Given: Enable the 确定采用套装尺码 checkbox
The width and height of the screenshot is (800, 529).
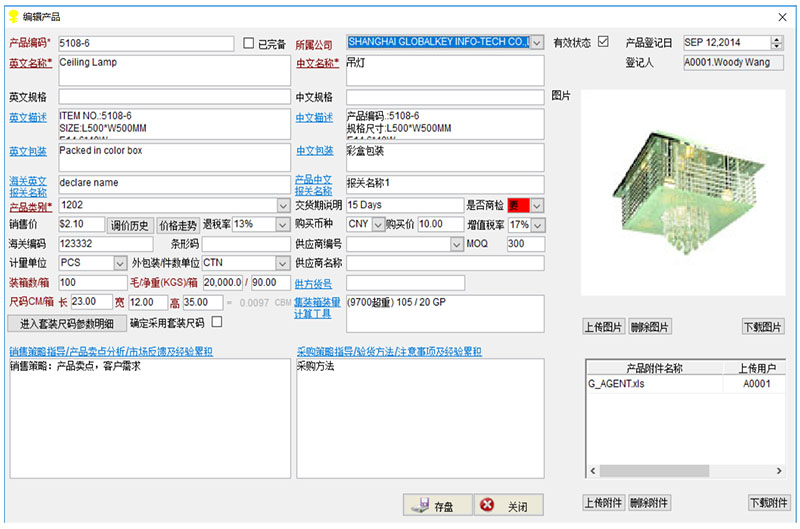Looking at the screenshot, I should coord(217,323).
